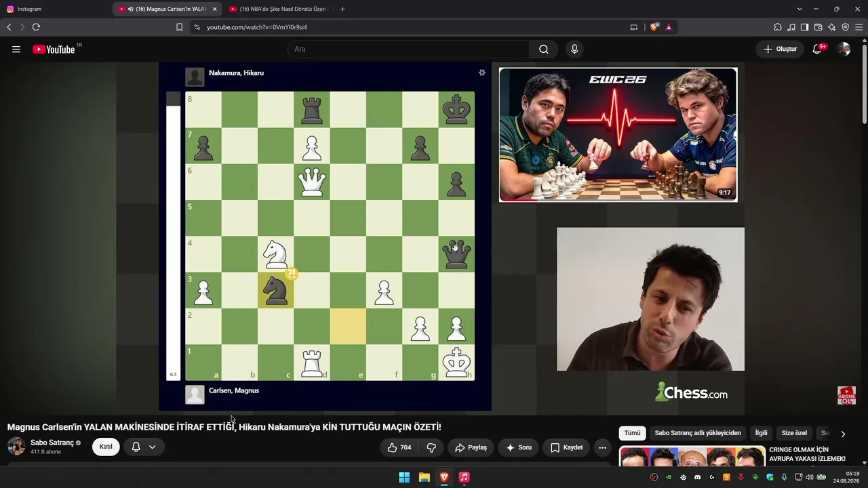The width and height of the screenshot is (868, 488).
Task: Open the 'CRINGE OLMAK İÇİN' recommended video thumbnail
Action: (692, 456)
